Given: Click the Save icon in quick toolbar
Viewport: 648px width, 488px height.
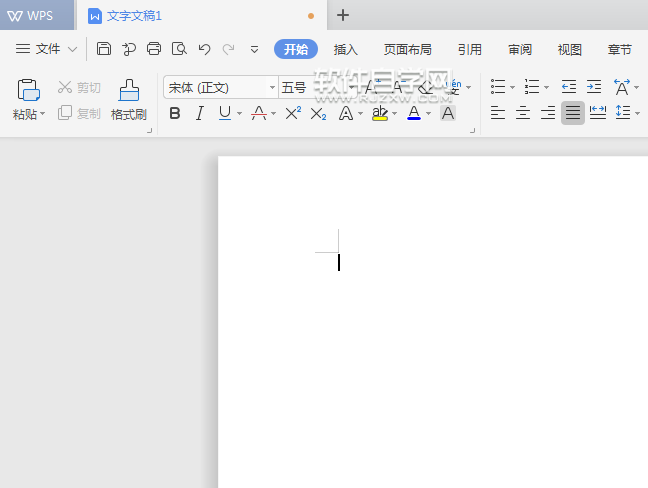Looking at the screenshot, I should tap(104, 49).
